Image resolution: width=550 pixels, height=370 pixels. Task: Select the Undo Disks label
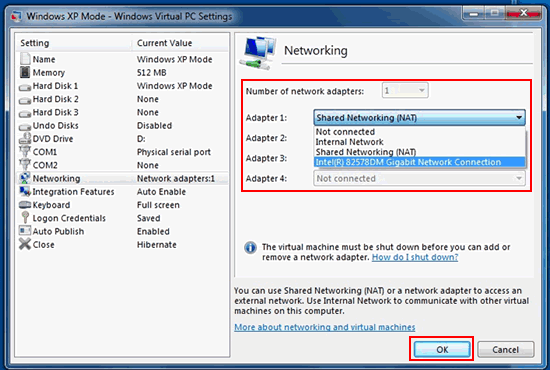(55, 126)
